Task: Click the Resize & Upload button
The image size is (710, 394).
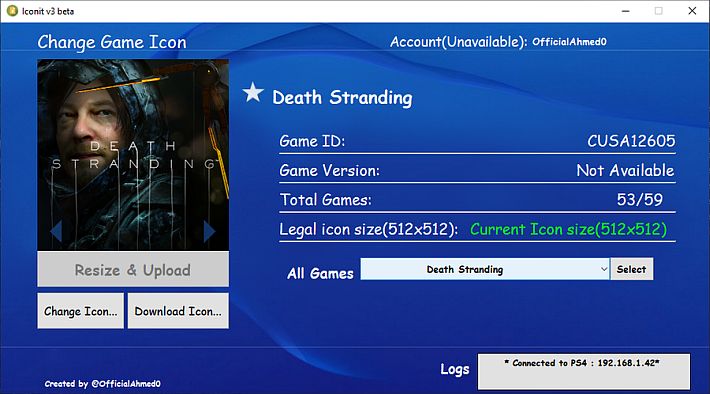Action: coord(133,270)
